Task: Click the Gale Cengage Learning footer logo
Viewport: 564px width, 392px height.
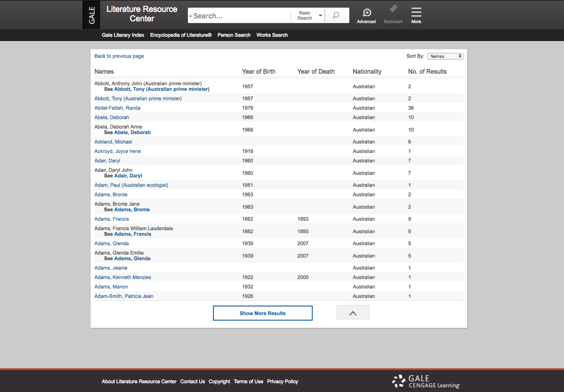Action: click(x=426, y=381)
